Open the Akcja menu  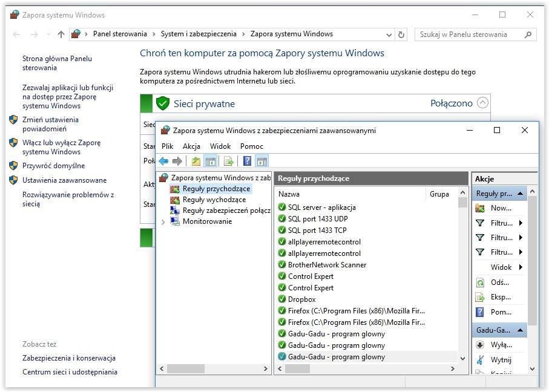(191, 146)
